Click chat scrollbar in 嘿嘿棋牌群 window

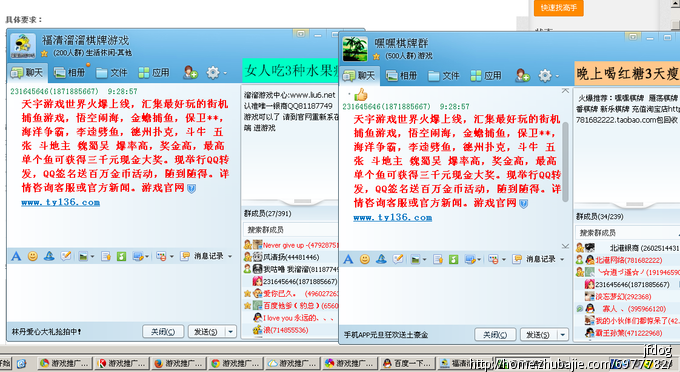point(565,162)
